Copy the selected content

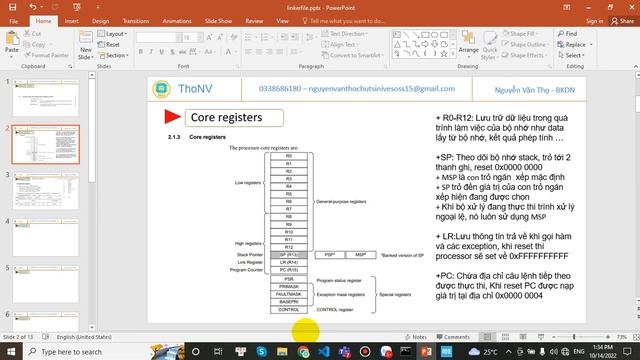[x=34, y=44]
